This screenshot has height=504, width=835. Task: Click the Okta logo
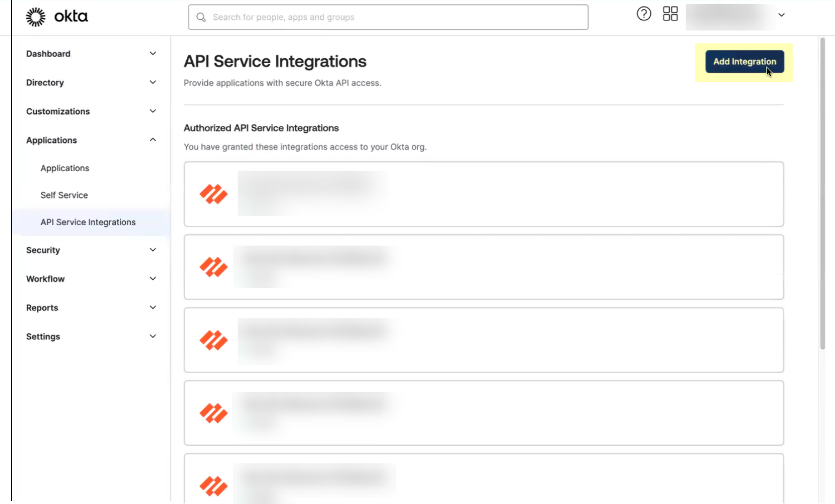click(56, 16)
